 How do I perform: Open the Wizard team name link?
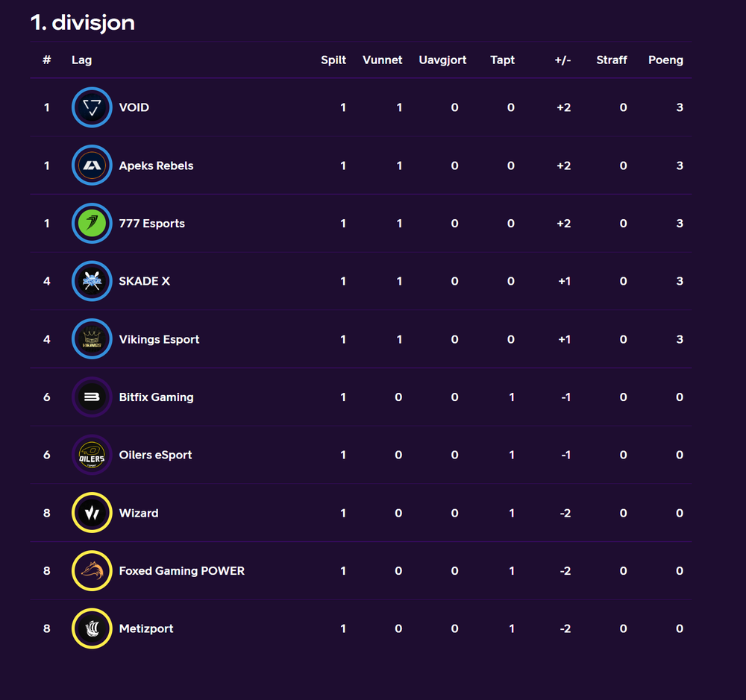[x=139, y=513]
